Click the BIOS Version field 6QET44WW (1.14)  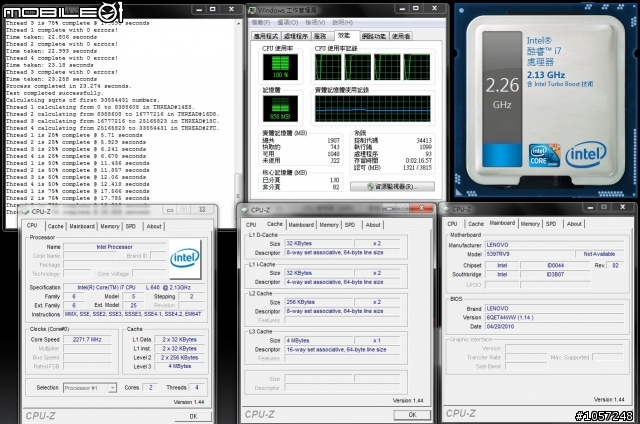point(554,317)
